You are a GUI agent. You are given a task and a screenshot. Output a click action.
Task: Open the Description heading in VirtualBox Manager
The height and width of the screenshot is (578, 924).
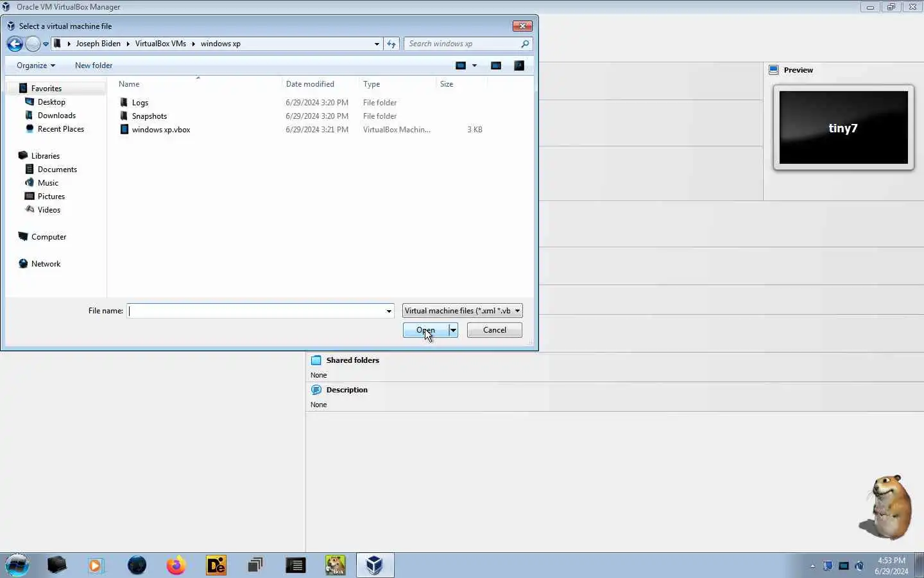[346, 390]
